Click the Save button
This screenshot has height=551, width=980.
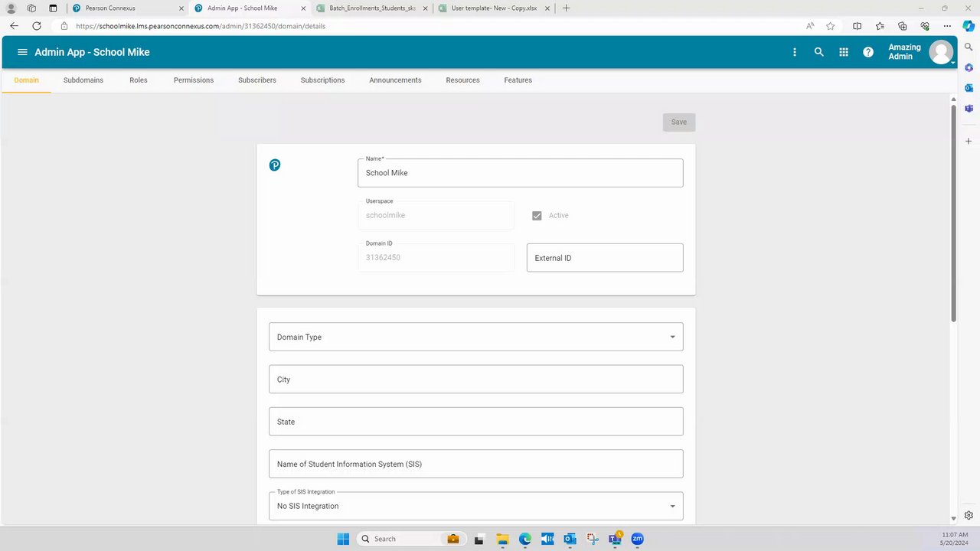click(679, 122)
